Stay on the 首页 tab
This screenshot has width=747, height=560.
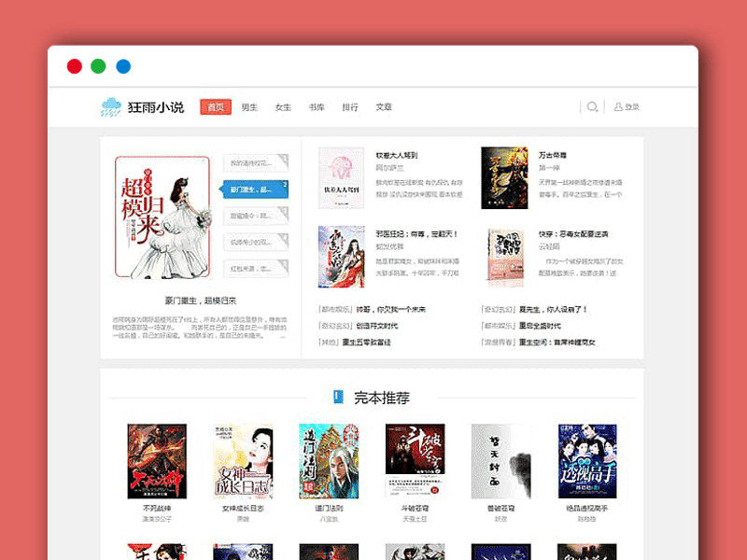(216, 106)
